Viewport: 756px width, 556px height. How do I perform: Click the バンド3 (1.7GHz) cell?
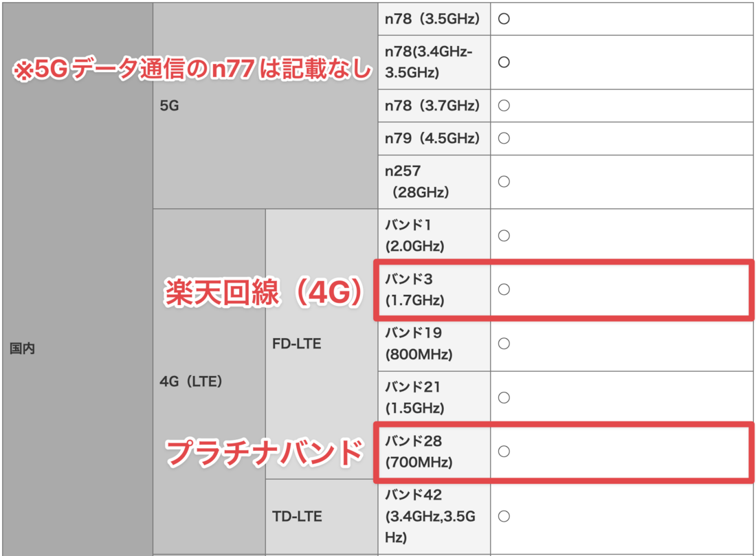coord(434,290)
